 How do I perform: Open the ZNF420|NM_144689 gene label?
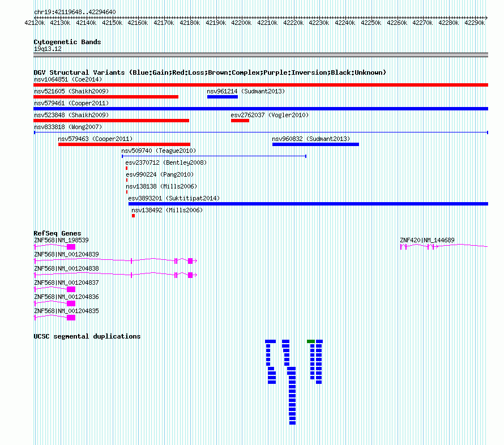427,240
